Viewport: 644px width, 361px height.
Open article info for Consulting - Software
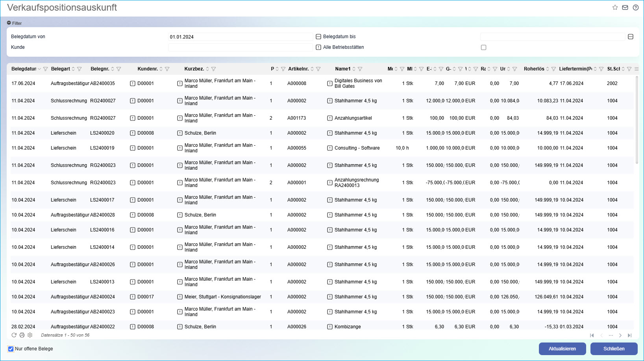click(330, 148)
